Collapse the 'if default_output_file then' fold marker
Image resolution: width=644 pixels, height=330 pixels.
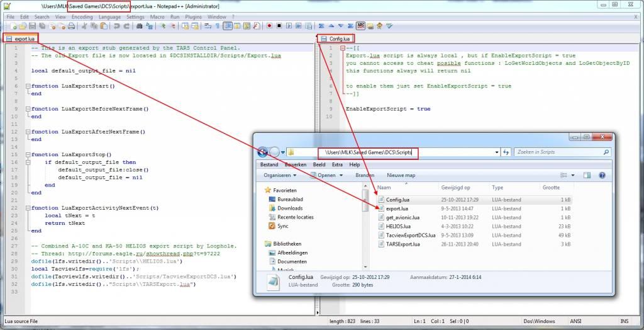(28, 162)
